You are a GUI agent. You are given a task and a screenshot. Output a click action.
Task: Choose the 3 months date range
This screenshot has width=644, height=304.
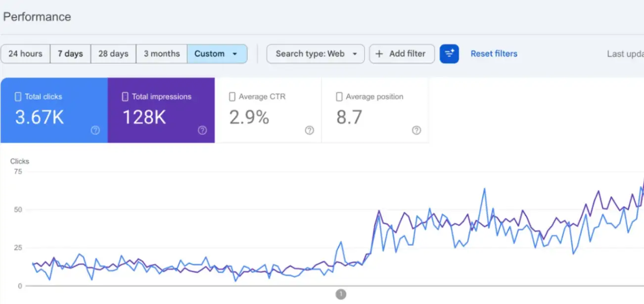click(162, 54)
